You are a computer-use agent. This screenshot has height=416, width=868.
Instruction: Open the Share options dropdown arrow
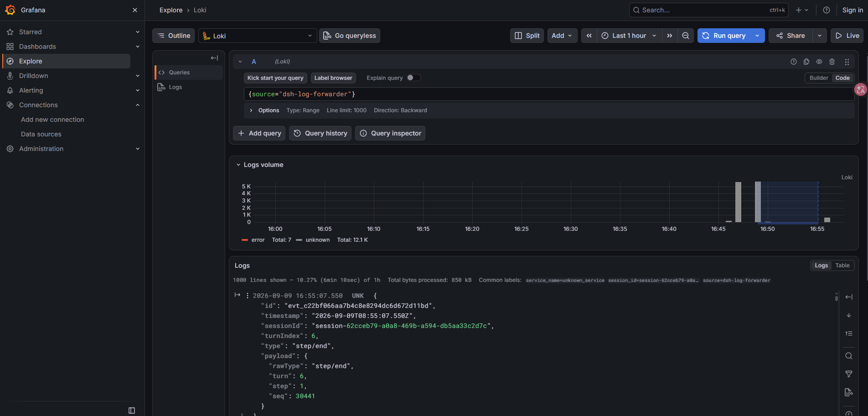pos(820,36)
